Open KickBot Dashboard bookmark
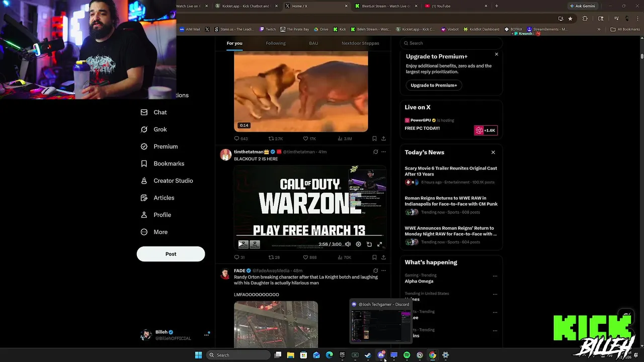The height and width of the screenshot is (362, 644). [x=481, y=29]
